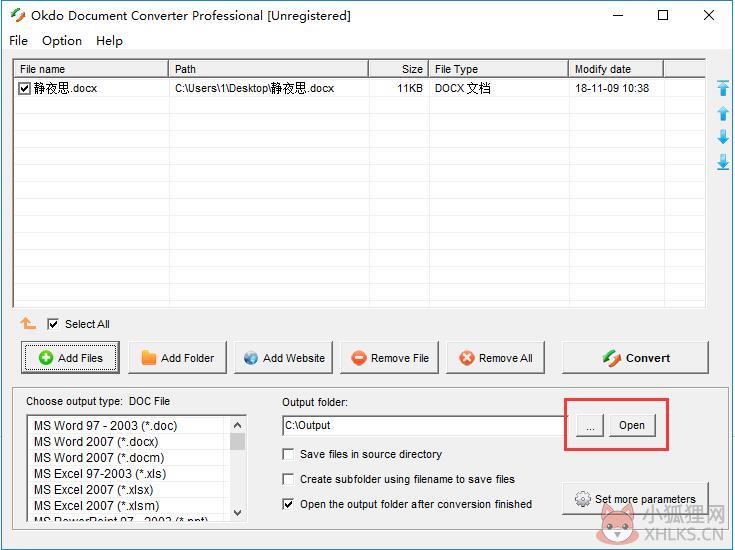Viewport: 735px width, 550px height.
Task: Maximize the Okdo Document Converter window
Action: [663, 15]
